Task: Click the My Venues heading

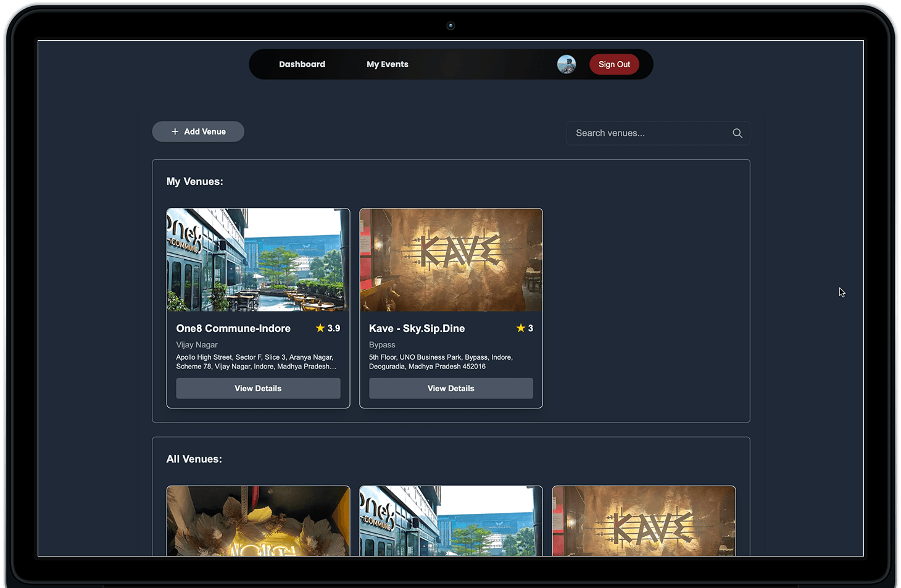Action: pyautogui.click(x=194, y=181)
